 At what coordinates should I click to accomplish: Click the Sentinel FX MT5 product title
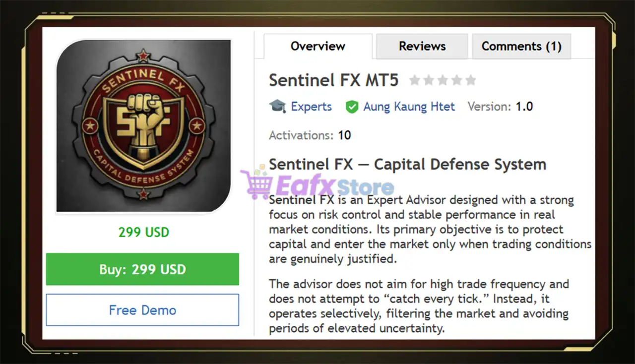tap(333, 80)
